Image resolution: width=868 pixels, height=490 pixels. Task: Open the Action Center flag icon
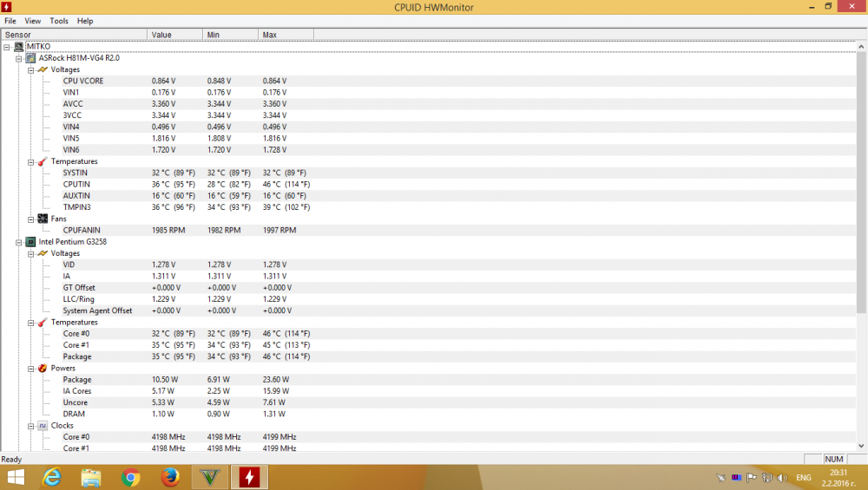tap(751, 478)
